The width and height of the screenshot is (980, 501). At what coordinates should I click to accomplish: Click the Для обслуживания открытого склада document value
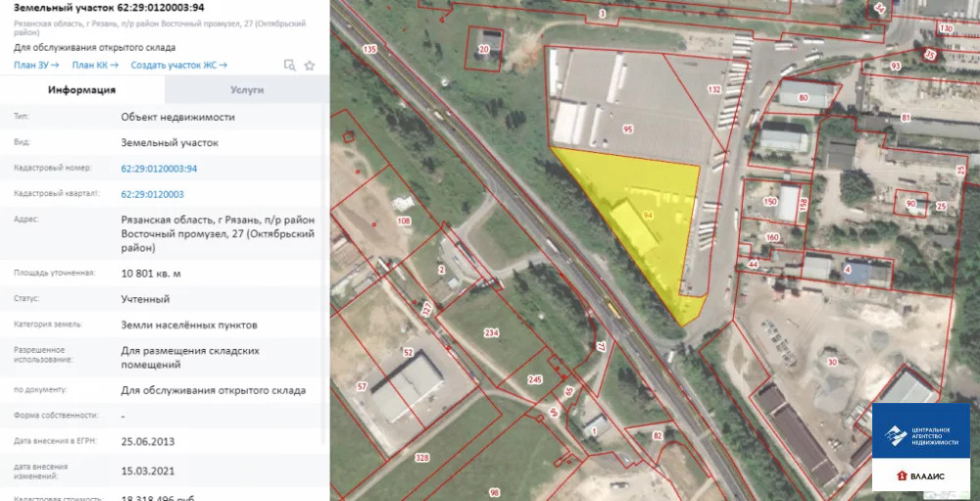click(214, 390)
